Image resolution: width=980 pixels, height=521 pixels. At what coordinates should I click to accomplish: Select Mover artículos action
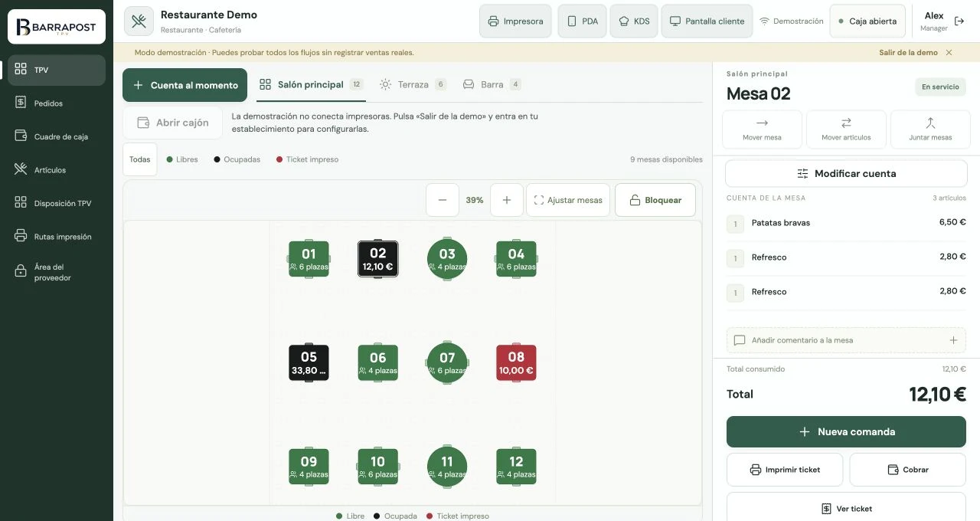click(x=846, y=129)
